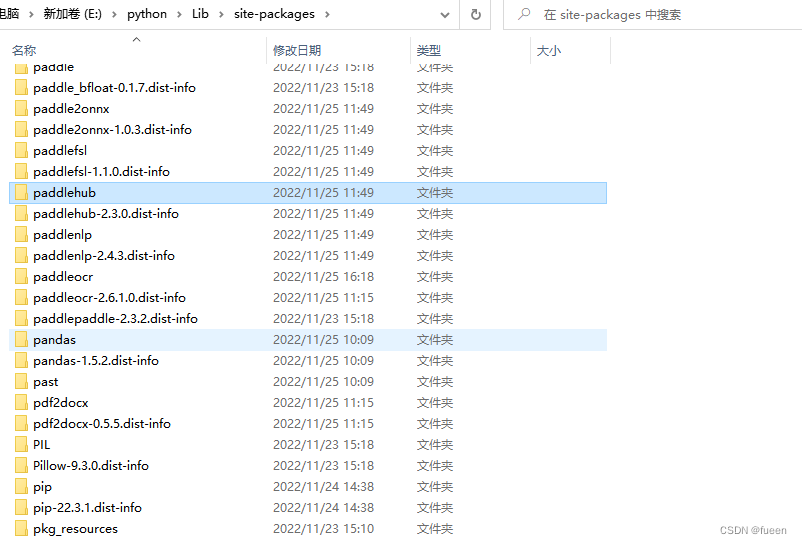Click the folder icon of pdf2docx
This screenshot has width=802, height=544.
(x=21, y=402)
